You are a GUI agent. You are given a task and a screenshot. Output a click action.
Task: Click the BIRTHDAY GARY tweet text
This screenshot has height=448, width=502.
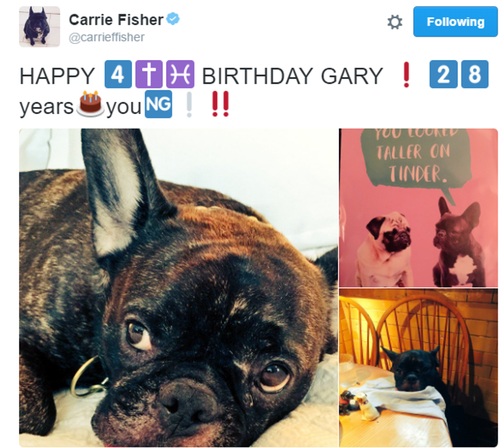tap(292, 76)
